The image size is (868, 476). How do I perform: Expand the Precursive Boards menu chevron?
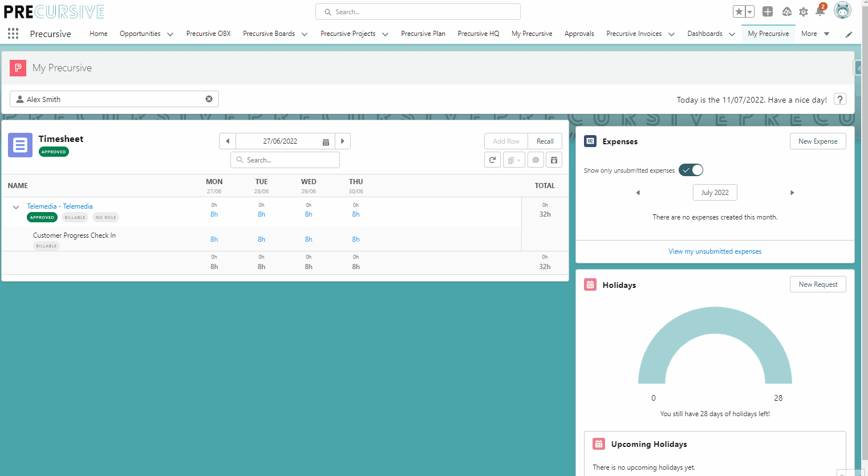click(305, 34)
